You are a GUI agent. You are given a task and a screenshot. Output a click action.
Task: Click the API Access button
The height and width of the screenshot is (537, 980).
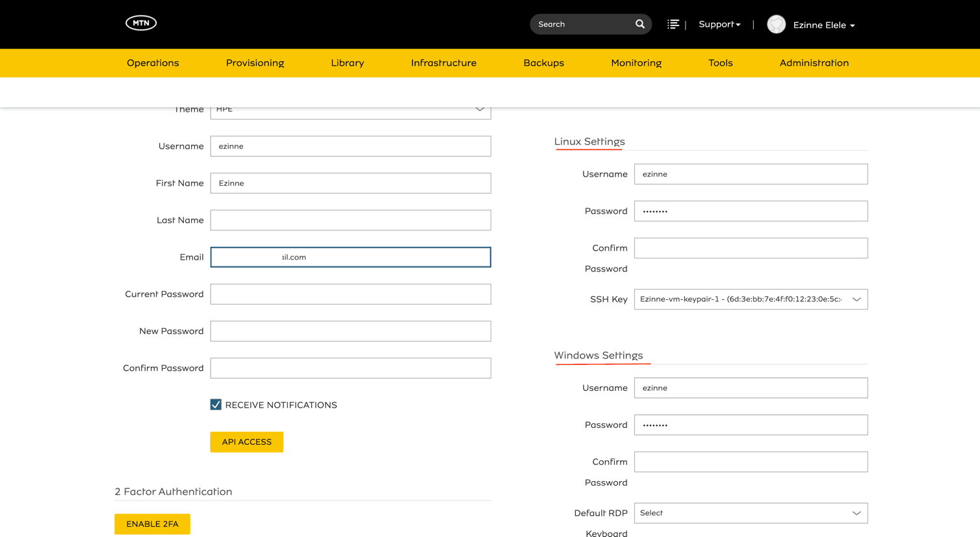coord(246,442)
